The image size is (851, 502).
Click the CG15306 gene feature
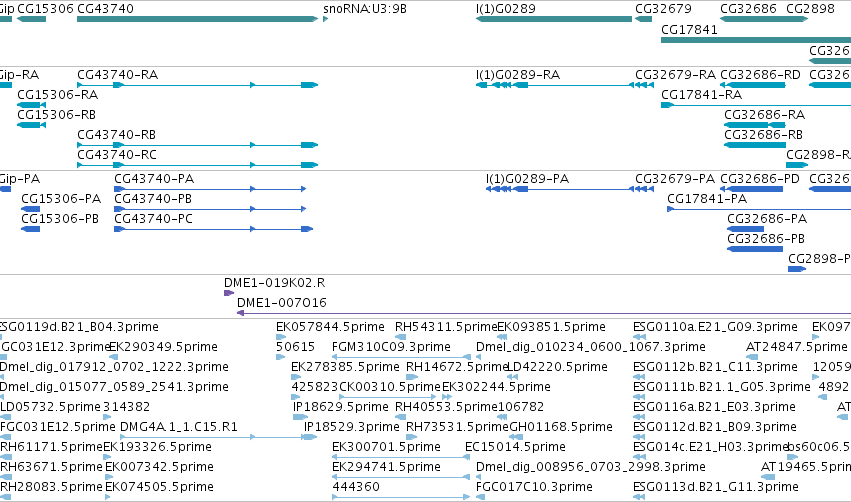point(31,19)
